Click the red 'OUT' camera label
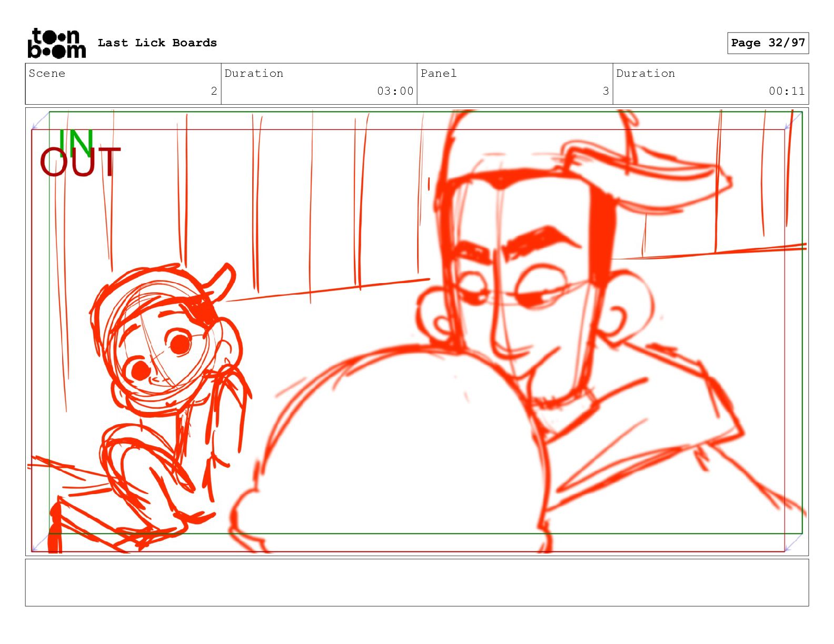The width and height of the screenshot is (834, 644). pyautogui.click(x=80, y=162)
